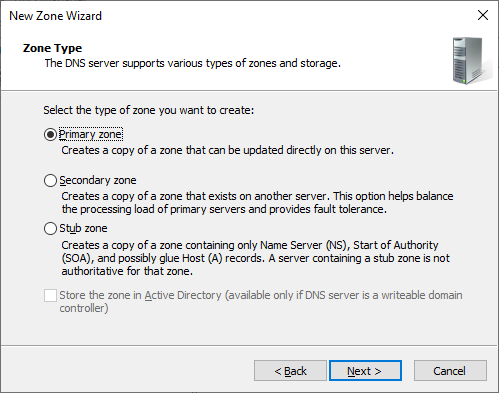
Task: Click the Zone Type heading
Action: tap(52, 48)
